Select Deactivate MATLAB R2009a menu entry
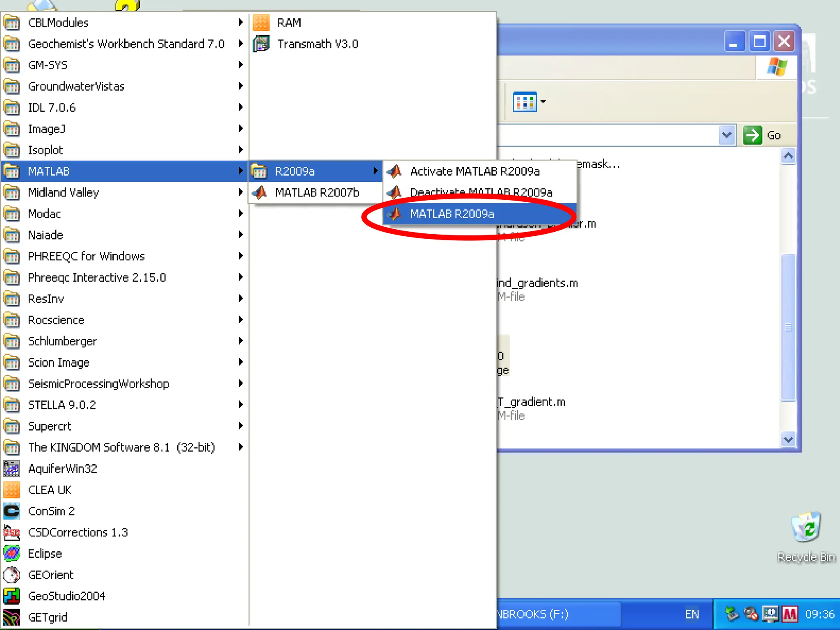 [481, 192]
